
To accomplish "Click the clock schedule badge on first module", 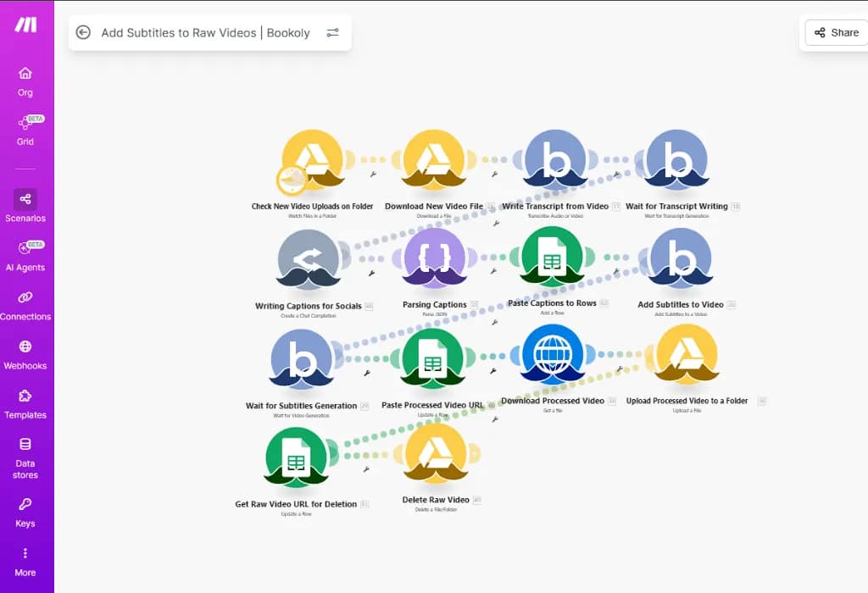I will point(291,180).
